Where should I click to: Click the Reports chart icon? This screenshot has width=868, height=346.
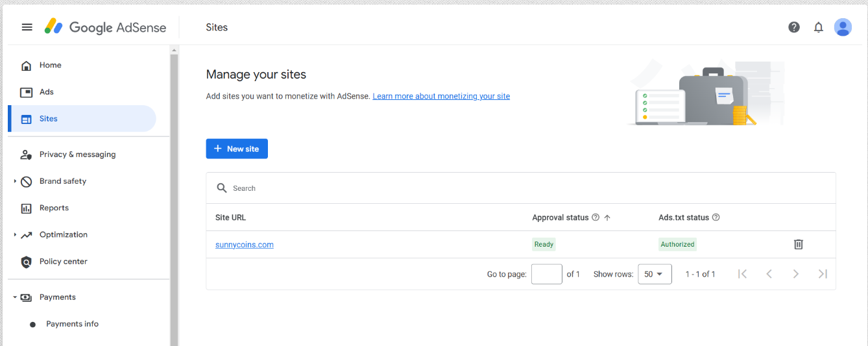26,208
